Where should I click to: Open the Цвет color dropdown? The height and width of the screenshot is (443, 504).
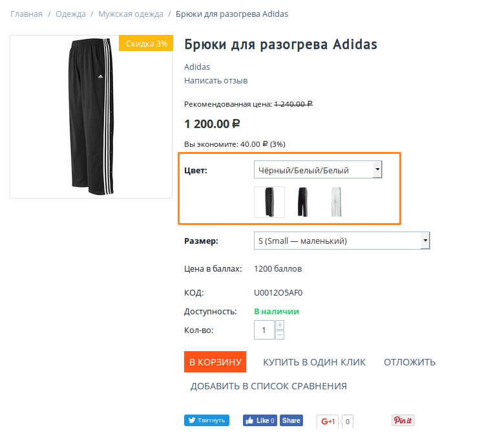[317, 170]
